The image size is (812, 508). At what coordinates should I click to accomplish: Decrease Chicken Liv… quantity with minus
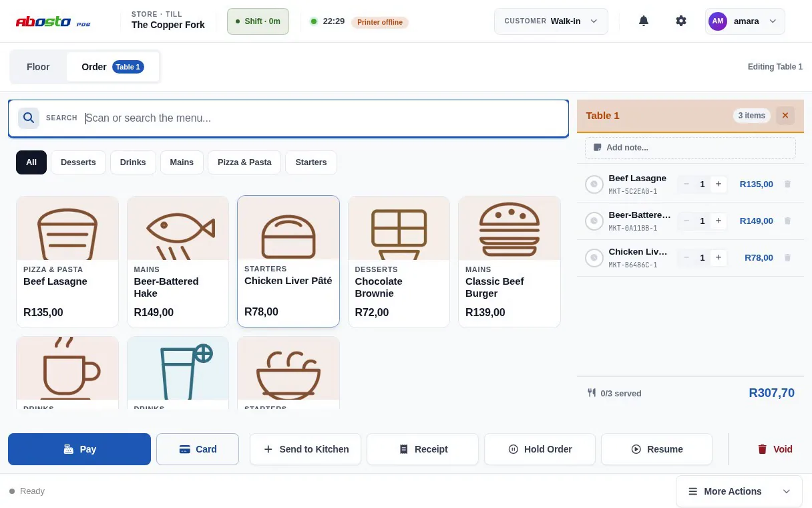coord(686,258)
